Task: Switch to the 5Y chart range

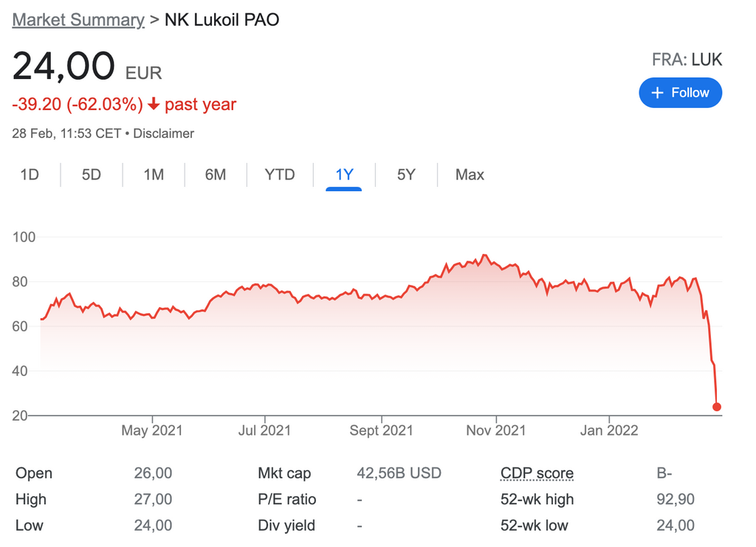Action: [x=406, y=174]
